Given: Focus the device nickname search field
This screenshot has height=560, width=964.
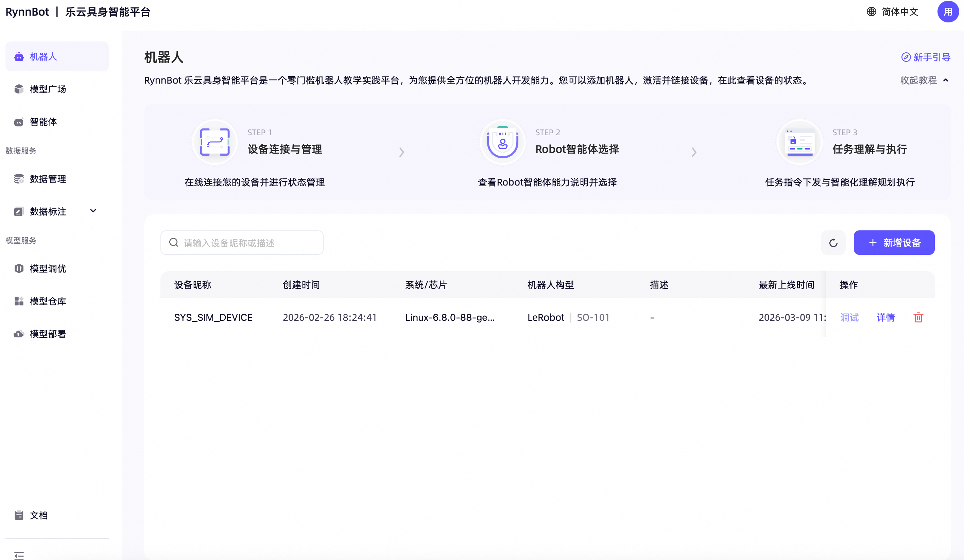Looking at the screenshot, I should point(242,243).
